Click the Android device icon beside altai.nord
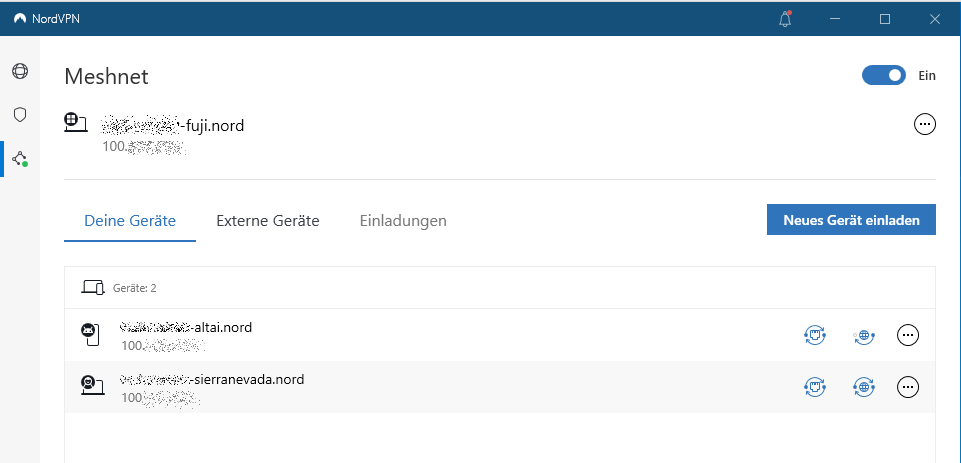 pos(90,335)
